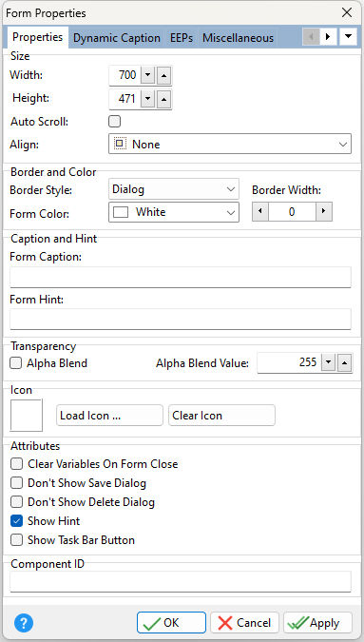
Task: Open the Align dropdown showing None
Action: coord(229,145)
